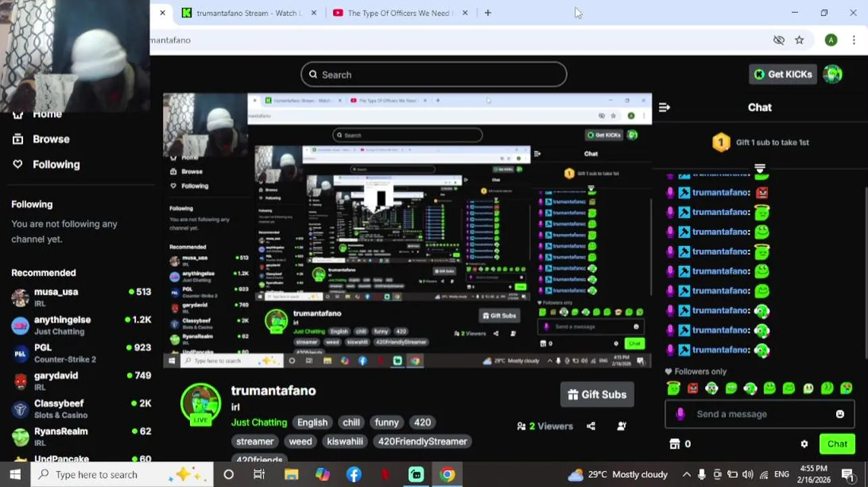Share the trumantafano stream
The width and height of the screenshot is (868, 487).
click(x=591, y=426)
